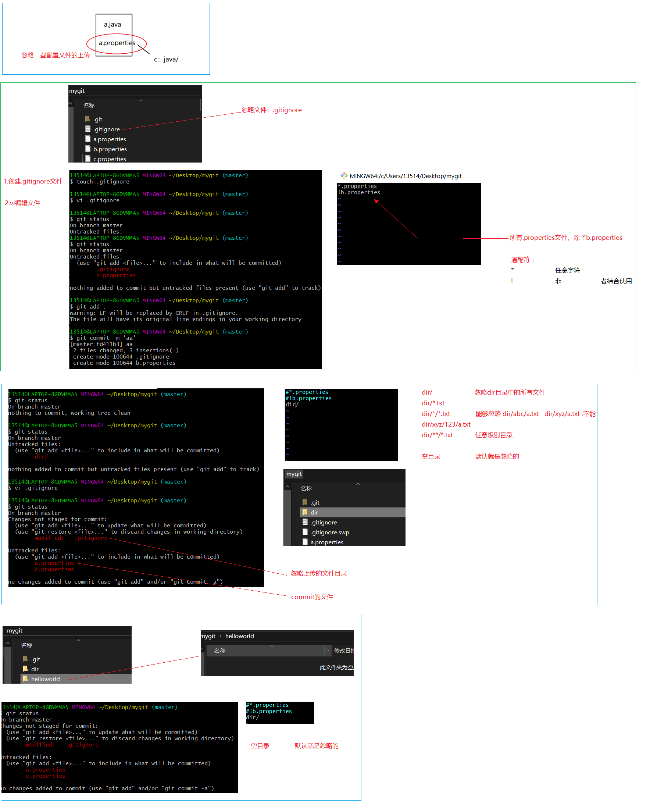650x812 pixels.
Task: Click 名称 column header in helloworld folder window
Action: coord(219,651)
